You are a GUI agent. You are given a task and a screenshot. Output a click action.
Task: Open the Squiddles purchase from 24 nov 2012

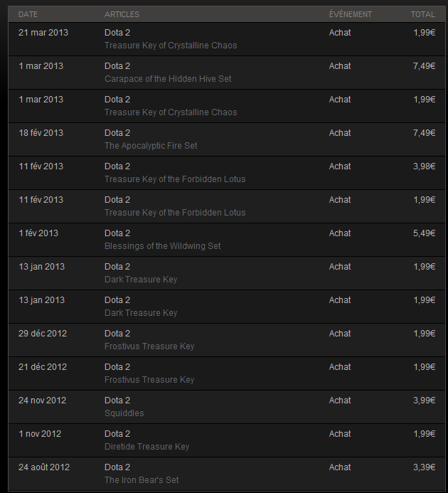click(x=226, y=407)
